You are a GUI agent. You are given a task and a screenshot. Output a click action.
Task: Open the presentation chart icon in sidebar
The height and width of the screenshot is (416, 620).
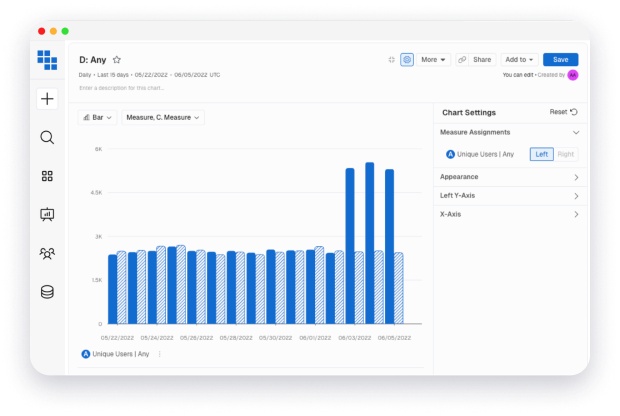pos(47,214)
